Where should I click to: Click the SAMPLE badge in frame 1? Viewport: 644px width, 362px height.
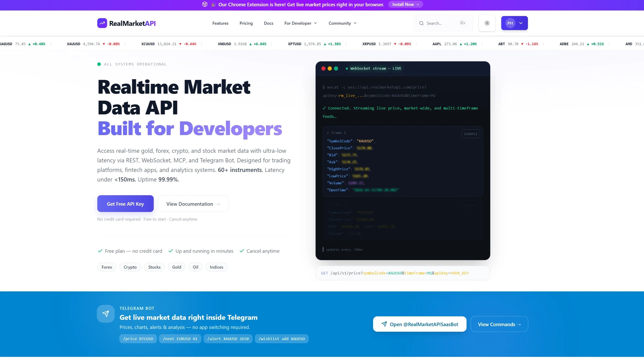(471, 134)
